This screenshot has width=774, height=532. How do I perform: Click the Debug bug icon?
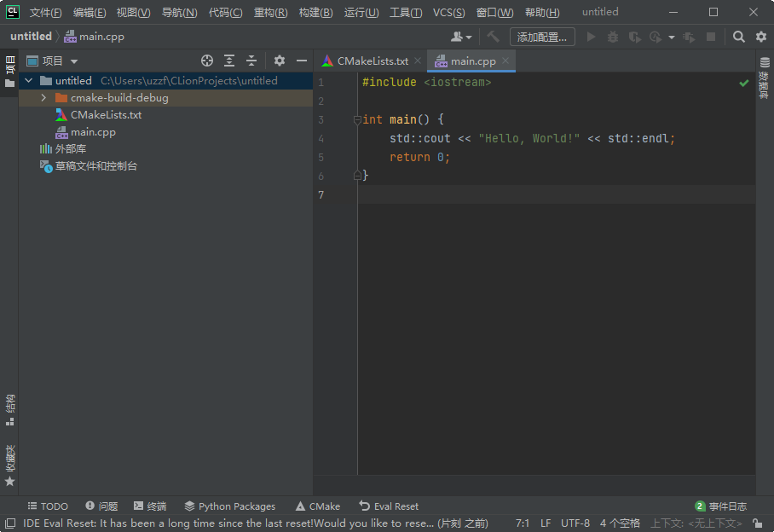613,37
